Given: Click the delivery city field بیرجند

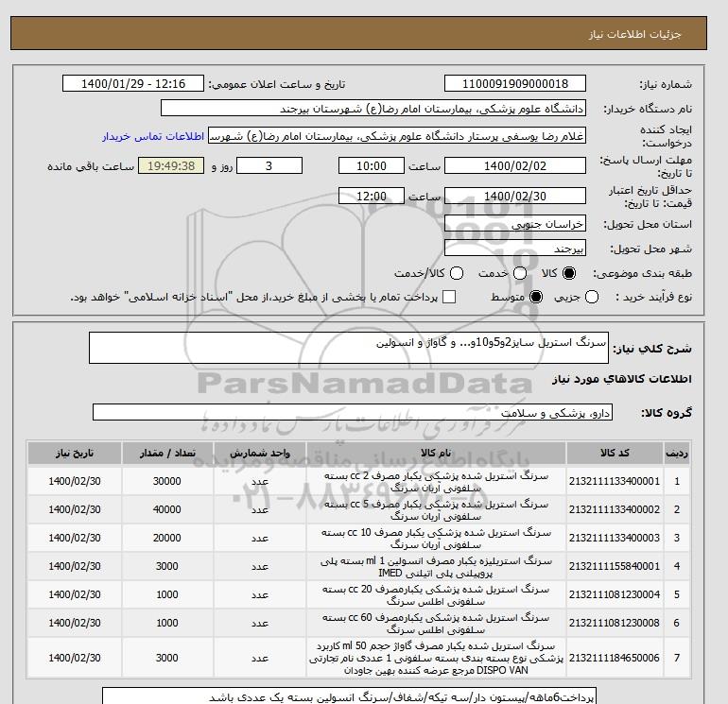Looking at the screenshot, I should 515,249.
